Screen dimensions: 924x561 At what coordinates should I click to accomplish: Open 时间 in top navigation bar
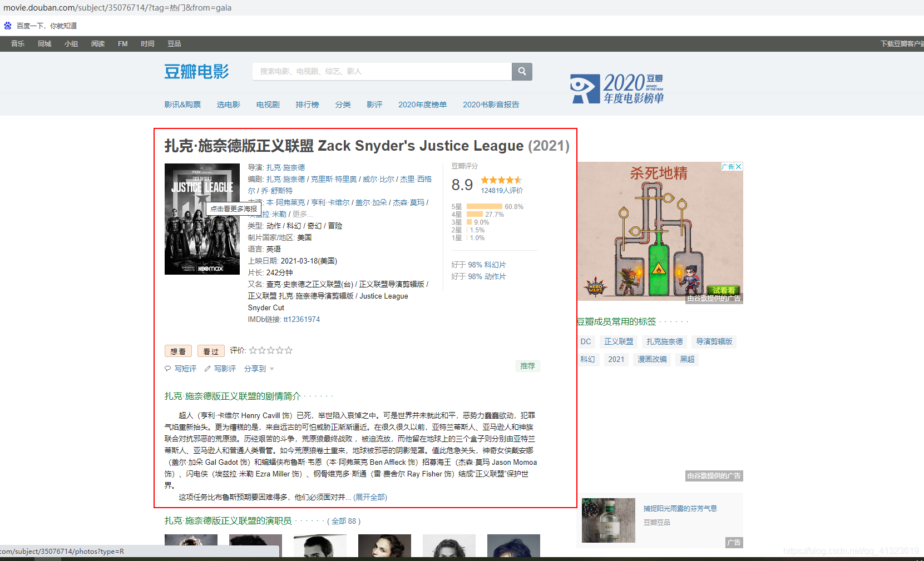[147, 44]
